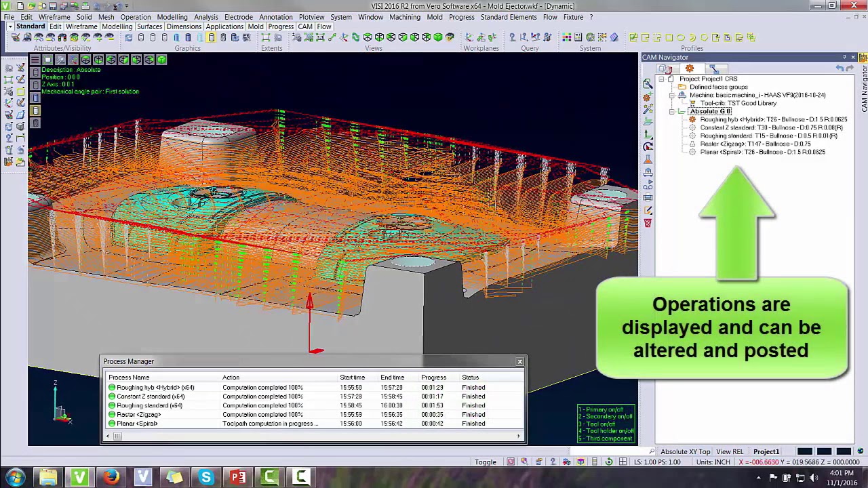The height and width of the screenshot is (488, 868).
Task: Open the first project tab icon in CAM Navigator
Action: point(665,68)
